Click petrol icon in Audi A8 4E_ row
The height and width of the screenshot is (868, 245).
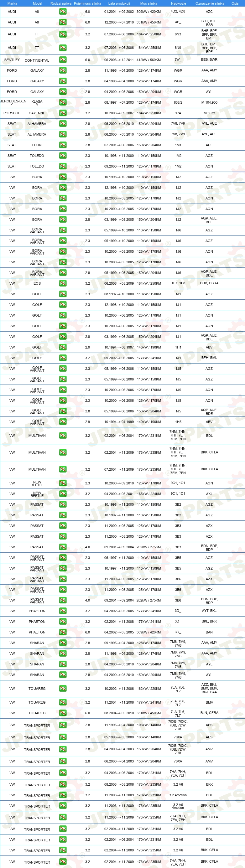[63, 22]
